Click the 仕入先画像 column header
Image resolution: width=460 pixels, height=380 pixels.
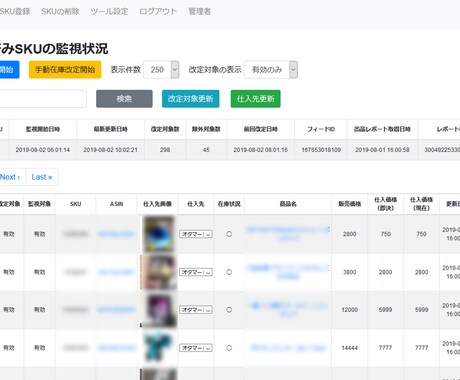[157, 204]
